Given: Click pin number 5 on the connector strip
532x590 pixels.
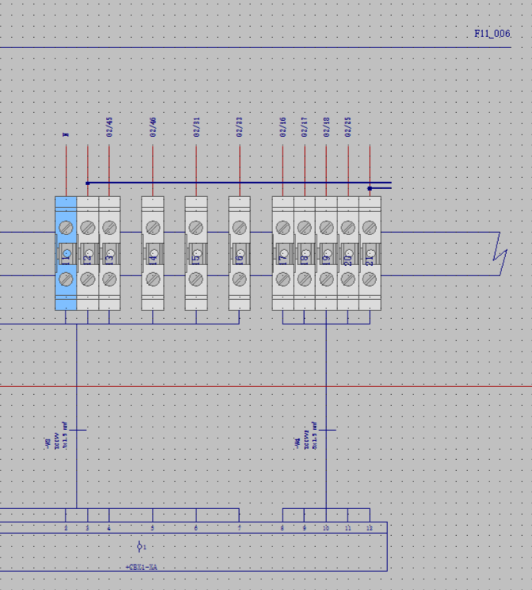Looking at the screenshot, I should click(x=152, y=528).
